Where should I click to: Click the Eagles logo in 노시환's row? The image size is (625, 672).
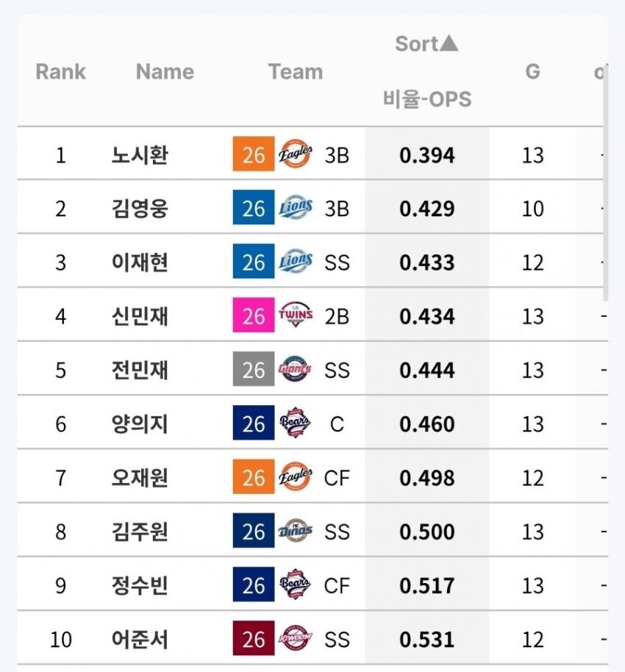pos(296,155)
